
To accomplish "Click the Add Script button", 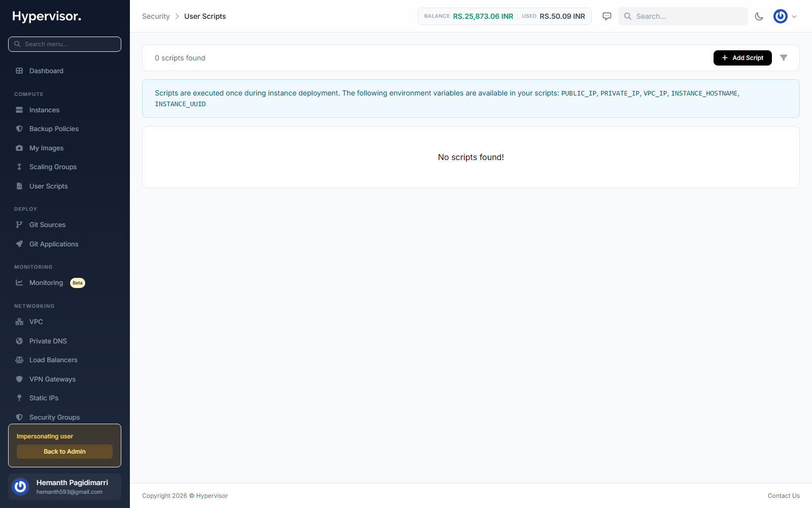I will [742, 58].
